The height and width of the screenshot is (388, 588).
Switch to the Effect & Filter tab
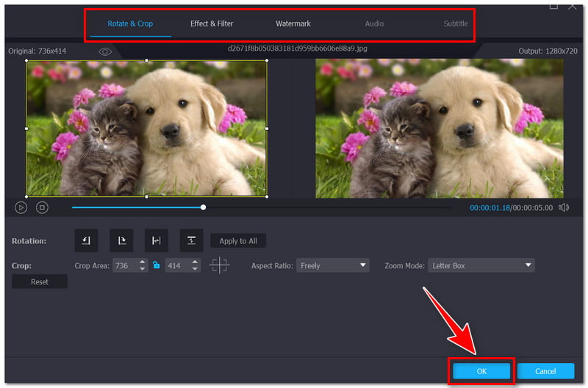[212, 24]
